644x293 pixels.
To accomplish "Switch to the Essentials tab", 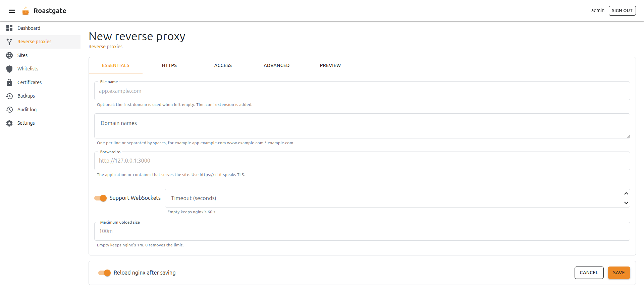I will tap(116, 65).
